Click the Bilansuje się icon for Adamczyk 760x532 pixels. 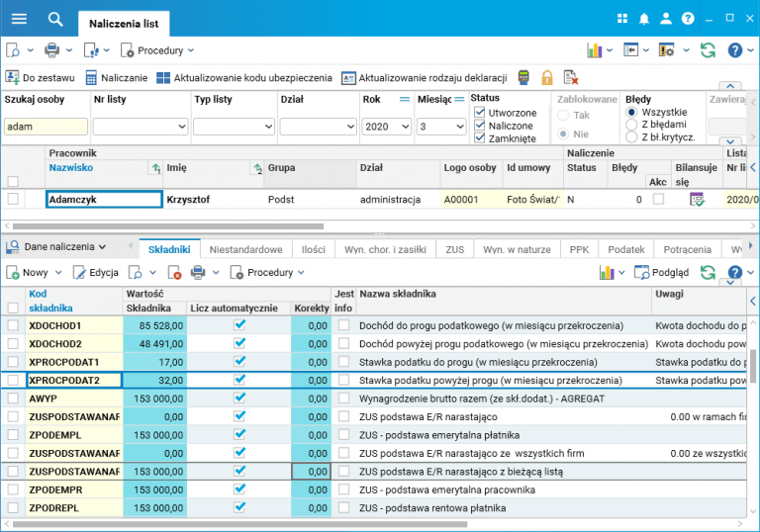coord(698,199)
